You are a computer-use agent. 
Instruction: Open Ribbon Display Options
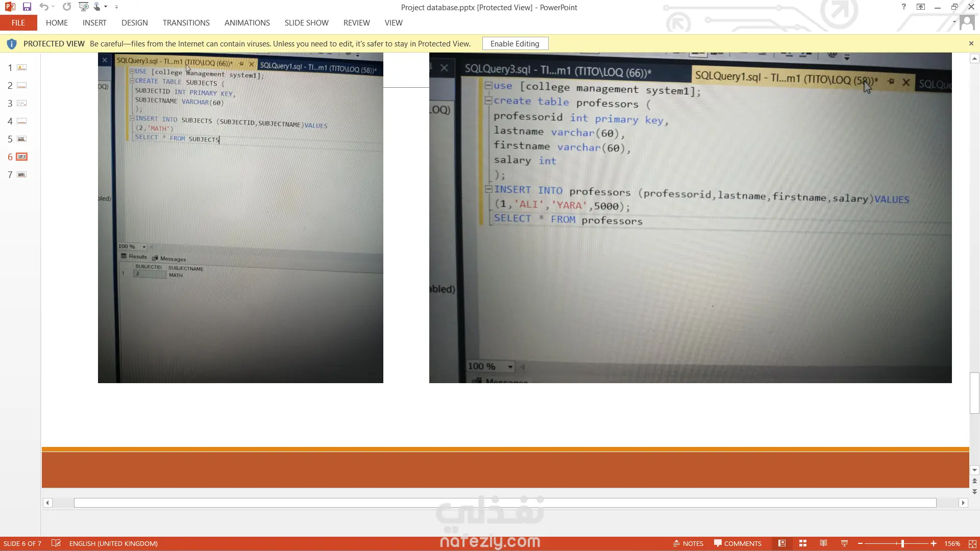921,7
